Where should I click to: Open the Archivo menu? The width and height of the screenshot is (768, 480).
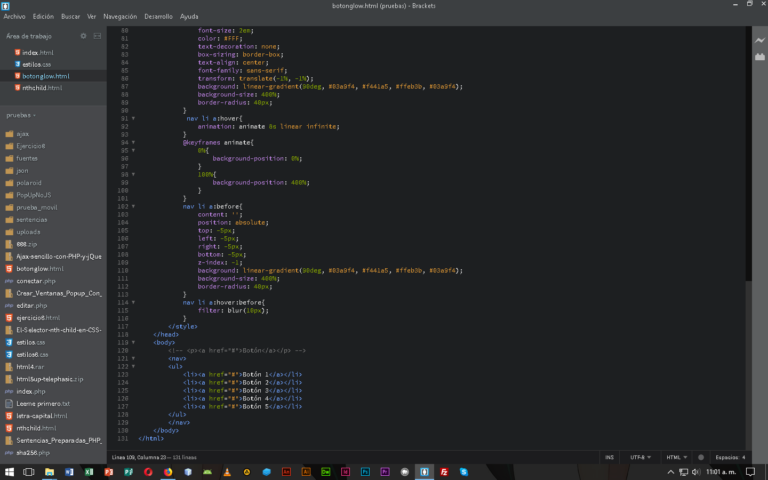point(14,17)
